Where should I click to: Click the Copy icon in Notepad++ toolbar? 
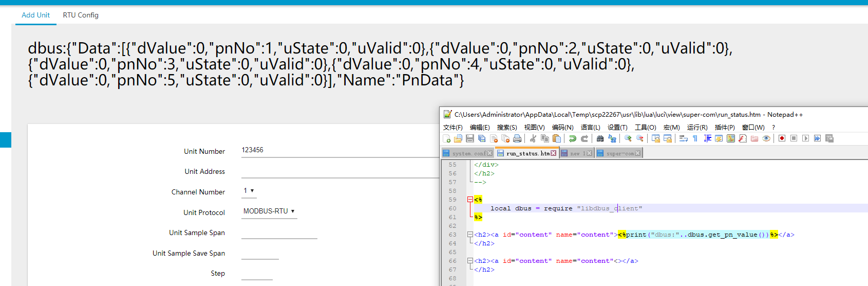point(545,138)
